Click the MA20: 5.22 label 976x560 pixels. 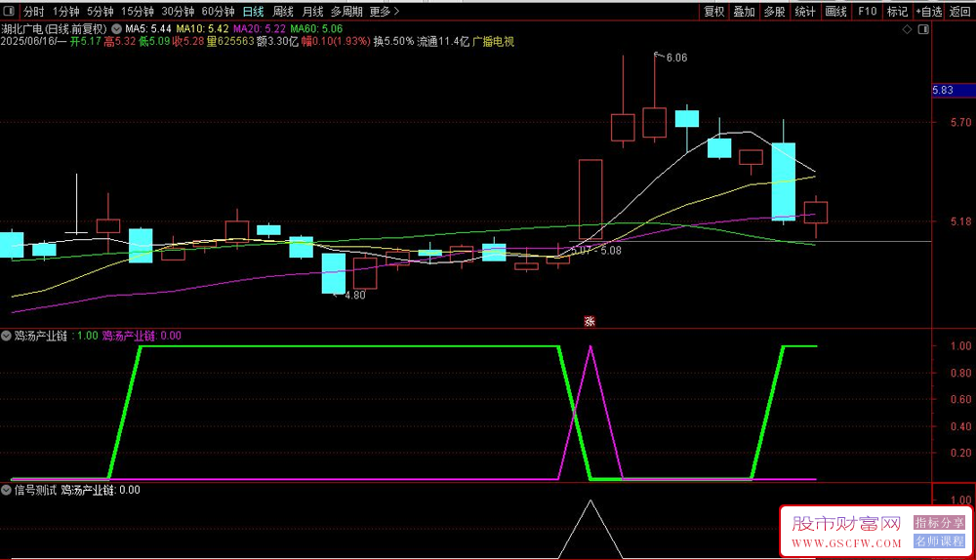click(x=260, y=28)
